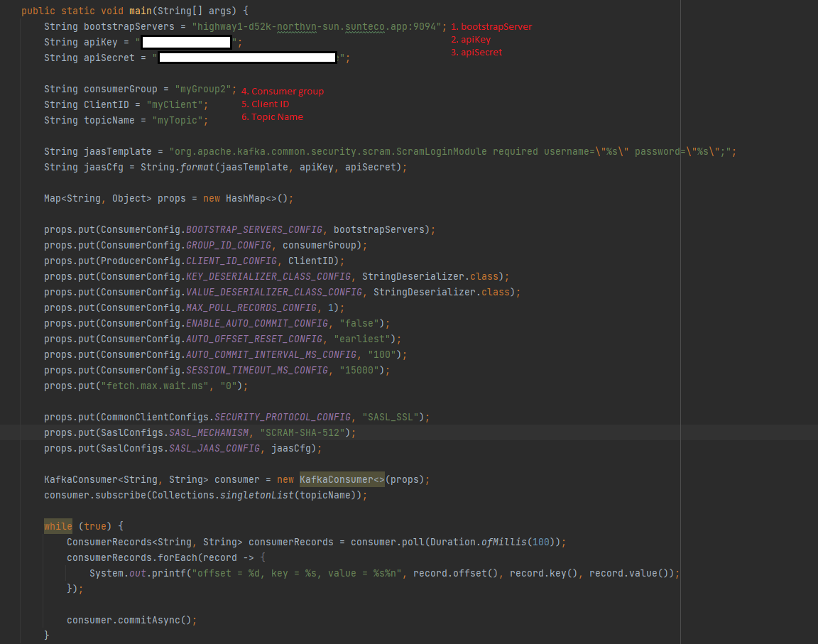This screenshot has height=644, width=818.
Task: Click the "SASL_SSL" string value
Action: (x=391, y=417)
